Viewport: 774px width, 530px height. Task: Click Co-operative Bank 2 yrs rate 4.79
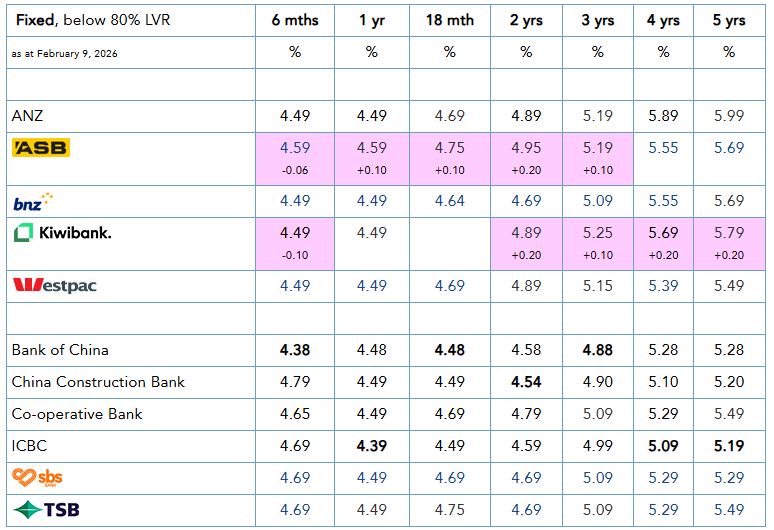(526, 414)
